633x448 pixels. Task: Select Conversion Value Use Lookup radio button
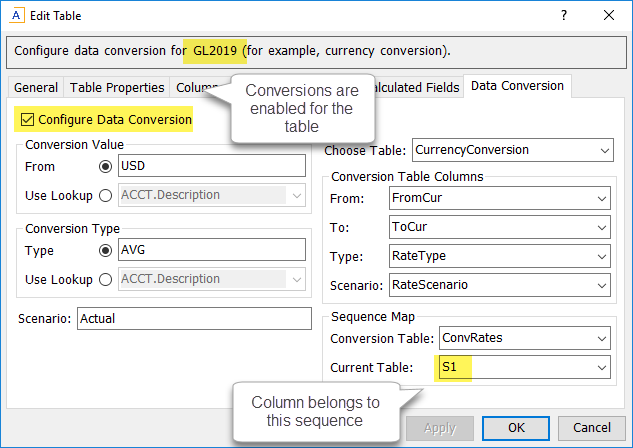(x=105, y=195)
